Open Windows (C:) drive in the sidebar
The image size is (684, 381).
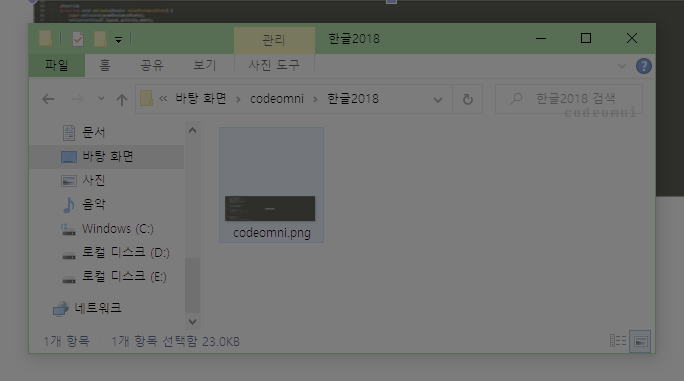[118, 229]
